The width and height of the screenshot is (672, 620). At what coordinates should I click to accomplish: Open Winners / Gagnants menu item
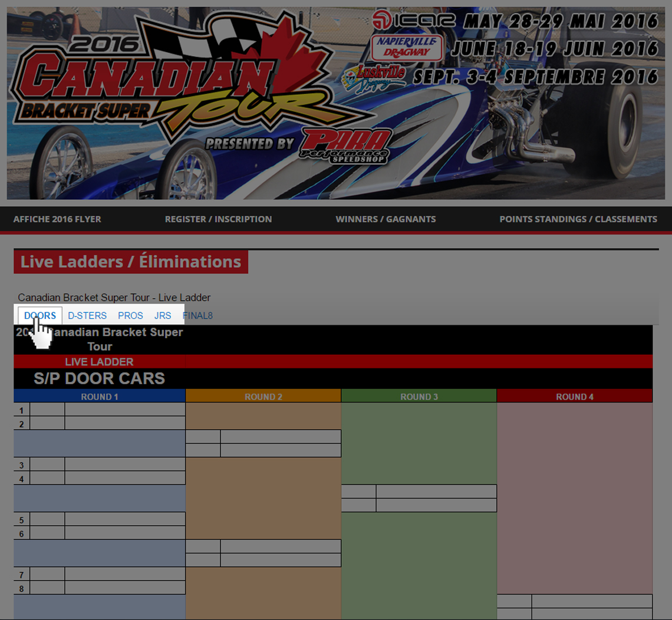click(x=386, y=219)
